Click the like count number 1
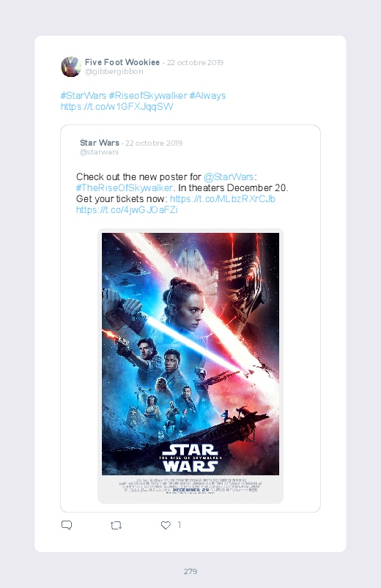381x588 pixels. pyautogui.click(x=179, y=525)
